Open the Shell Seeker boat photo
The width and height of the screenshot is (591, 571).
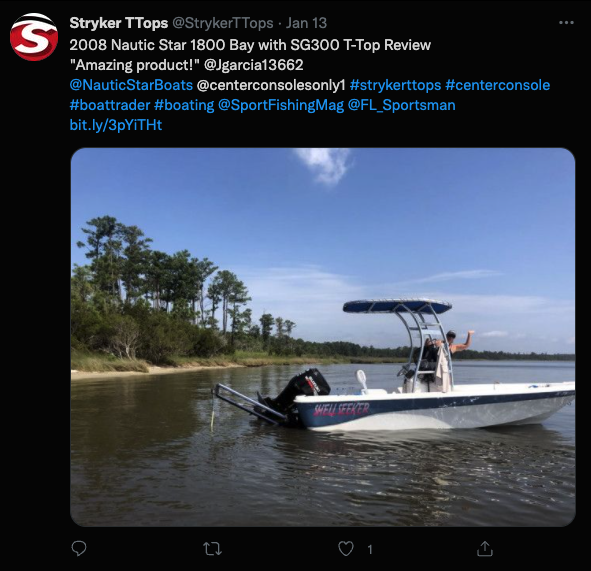click(323, 337)
